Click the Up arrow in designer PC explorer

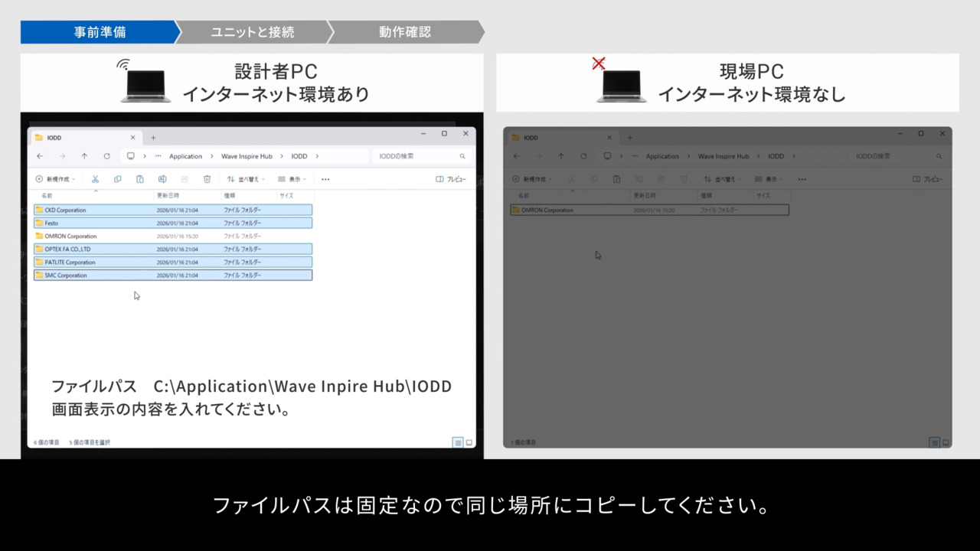(x=84, y=156)
